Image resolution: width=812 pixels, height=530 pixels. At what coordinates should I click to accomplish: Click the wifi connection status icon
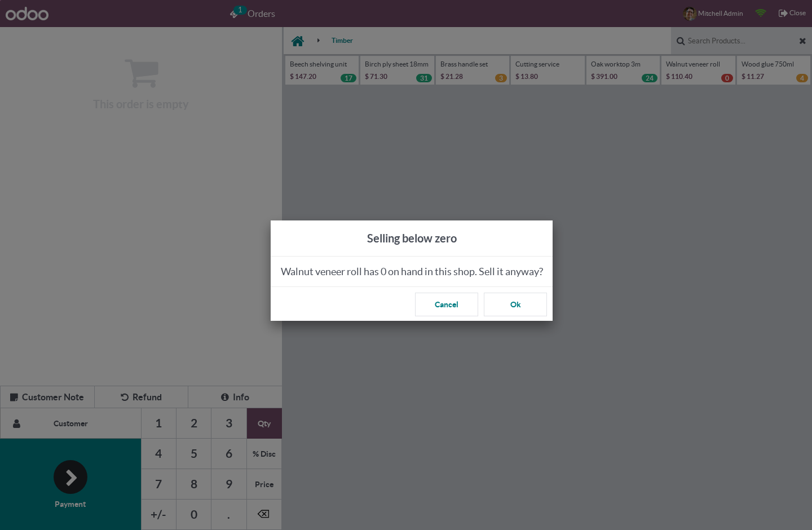pos(761,13)
